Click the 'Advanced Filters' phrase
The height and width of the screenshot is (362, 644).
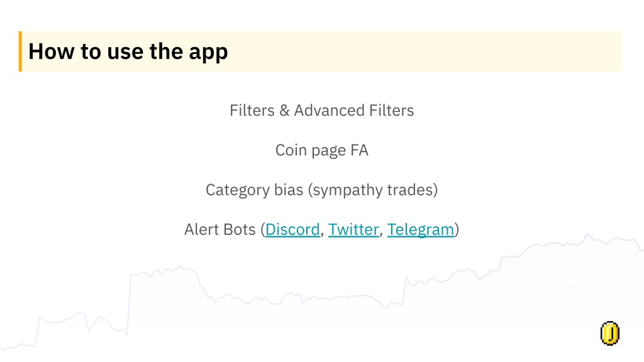pos(353,111)
